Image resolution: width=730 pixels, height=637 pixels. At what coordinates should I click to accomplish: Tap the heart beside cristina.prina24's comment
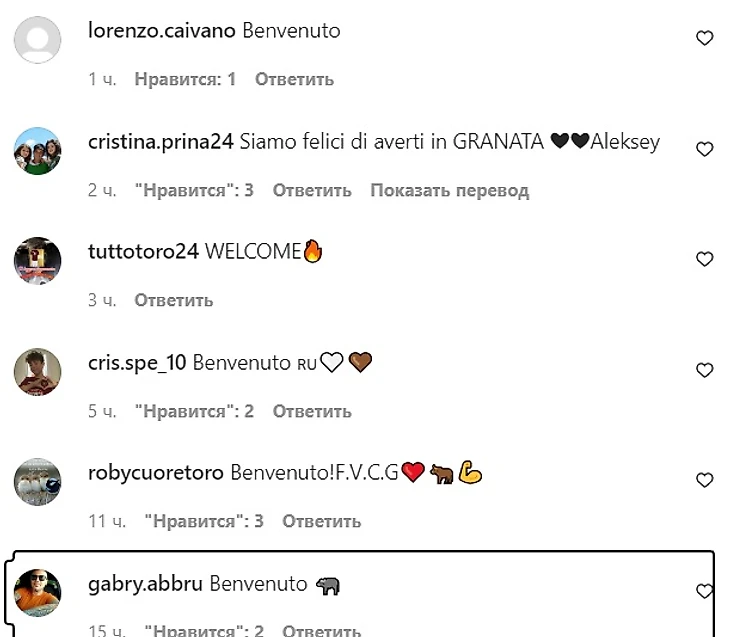(x=704, y=149)
